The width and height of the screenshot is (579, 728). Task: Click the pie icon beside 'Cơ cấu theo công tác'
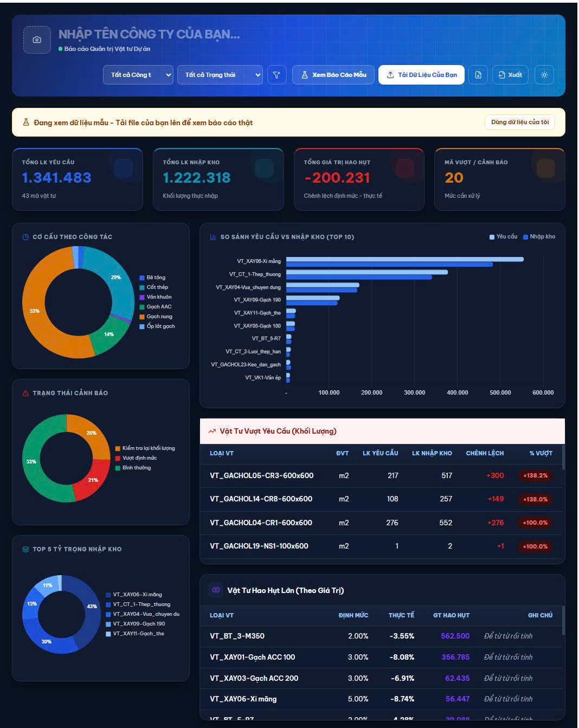pos(25,237)
